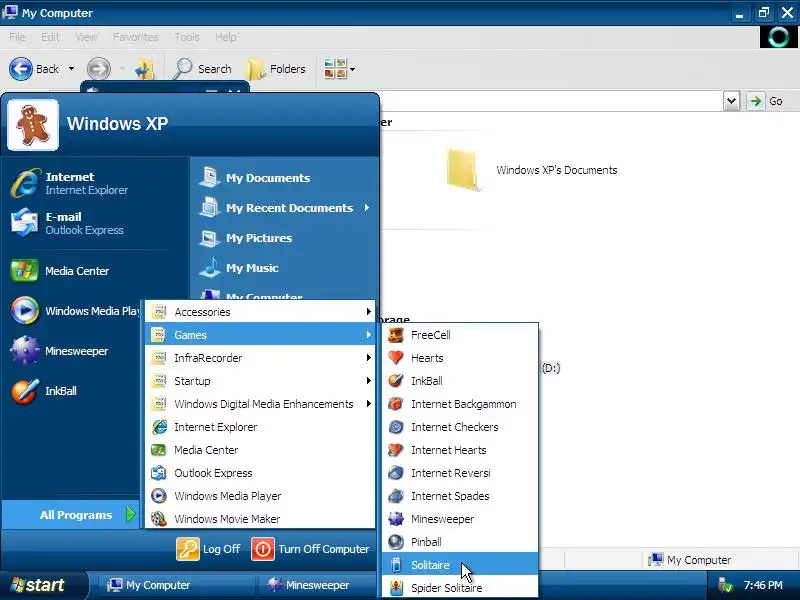Screen dimensions: 800x600
Task: Open the Help menu
Action: coord(226,37)
